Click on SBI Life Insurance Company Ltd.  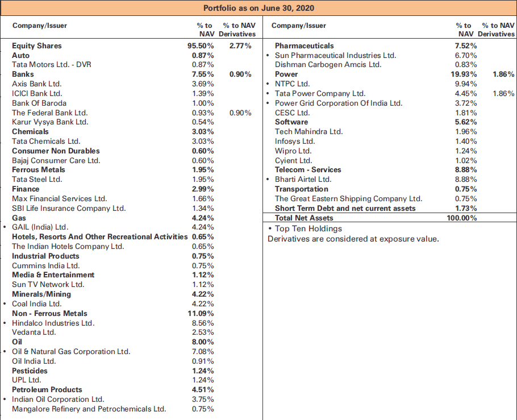coord(69,208)
